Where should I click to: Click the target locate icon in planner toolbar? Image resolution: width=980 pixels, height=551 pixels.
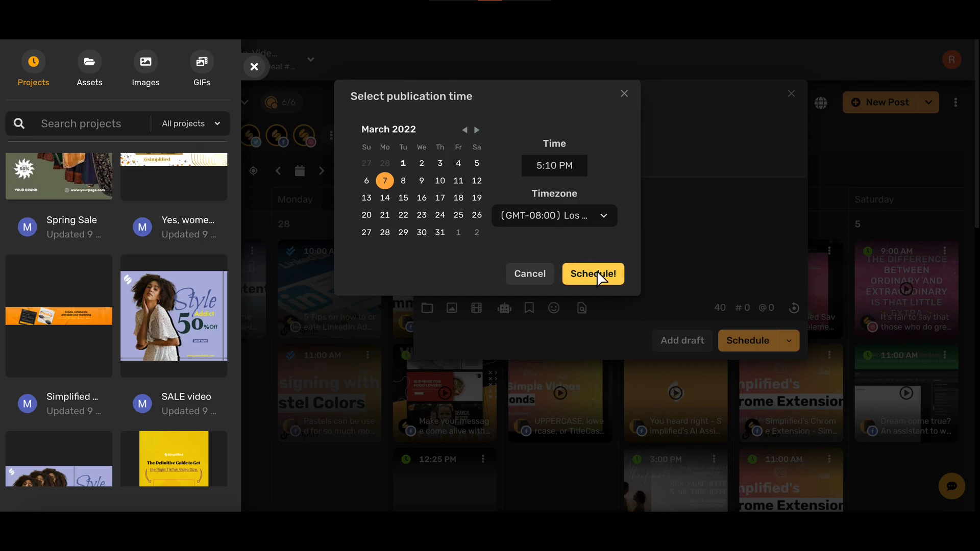[253, 171]
